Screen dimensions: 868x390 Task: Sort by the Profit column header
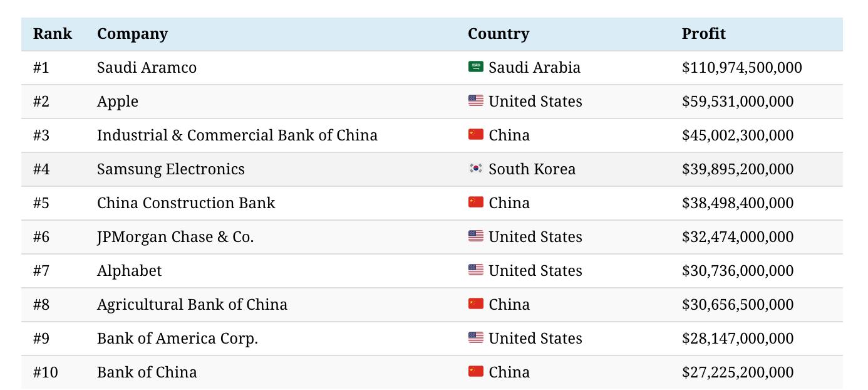tap(703, 34)
